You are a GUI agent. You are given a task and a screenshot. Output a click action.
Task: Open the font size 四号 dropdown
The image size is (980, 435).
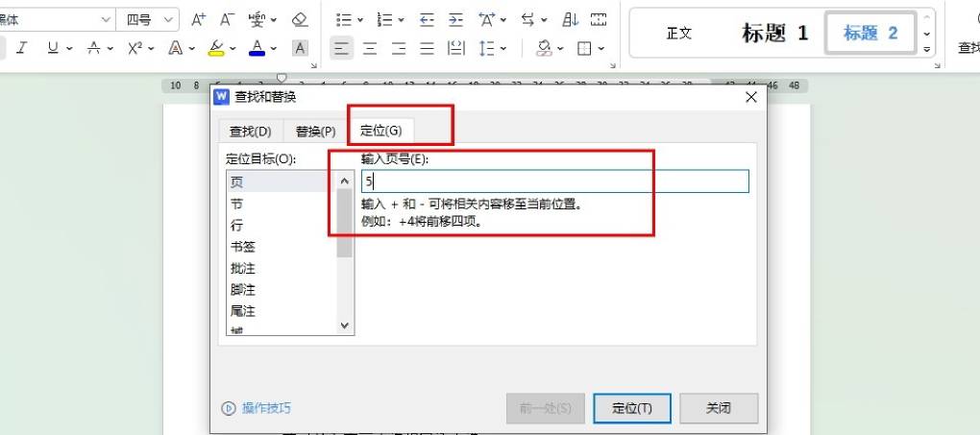click(167, 20)
